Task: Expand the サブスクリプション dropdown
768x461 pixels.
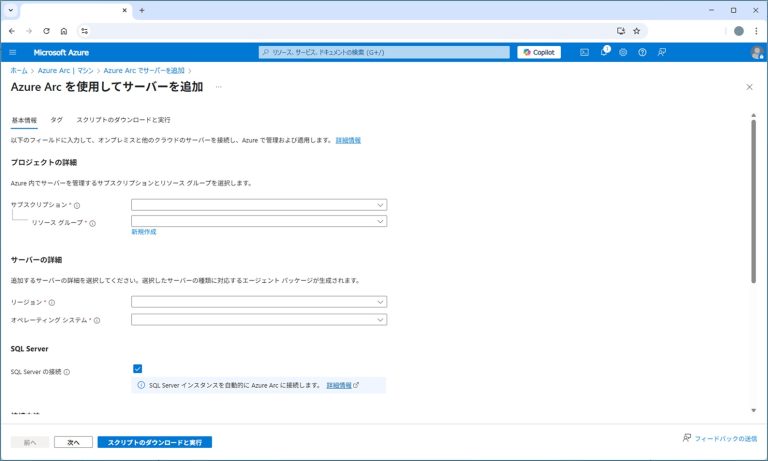Action: 258,205
